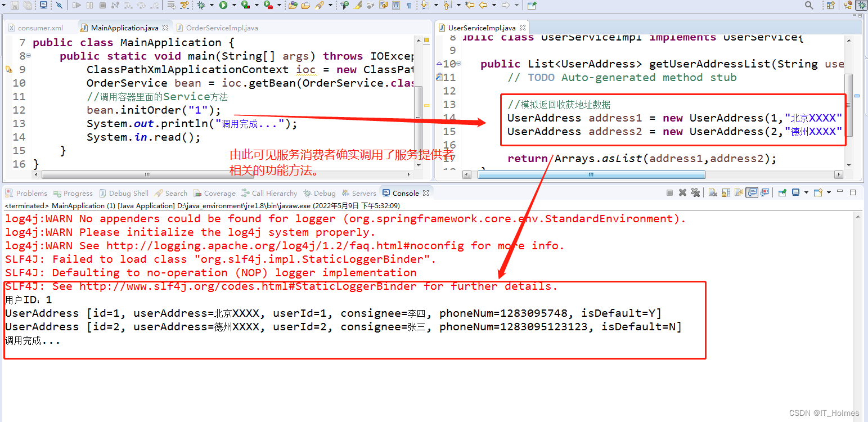Screen dimensions: 868x422
Task: Open the Coverage view tab
Action: pyautogui.click(x=215, y=193)
